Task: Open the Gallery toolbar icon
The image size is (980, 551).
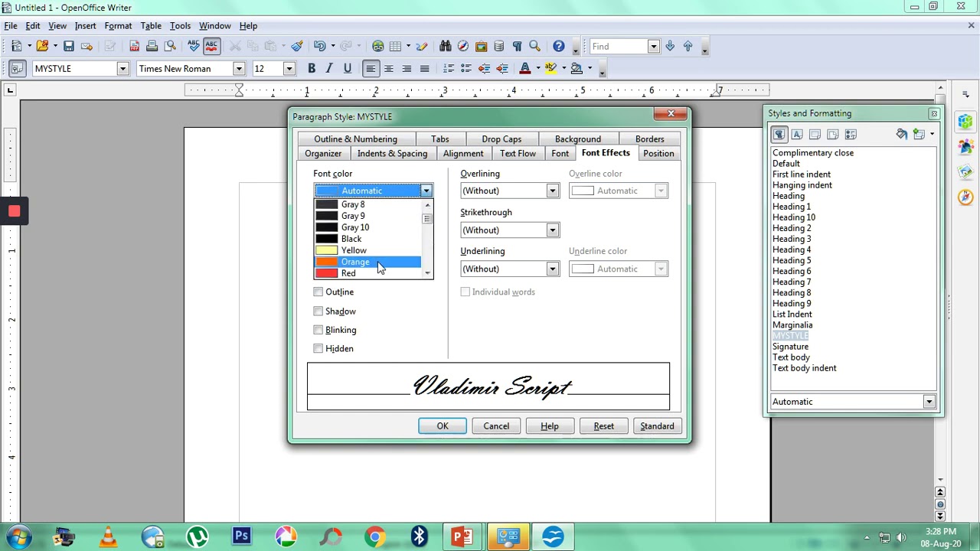Action: [481, 47]
